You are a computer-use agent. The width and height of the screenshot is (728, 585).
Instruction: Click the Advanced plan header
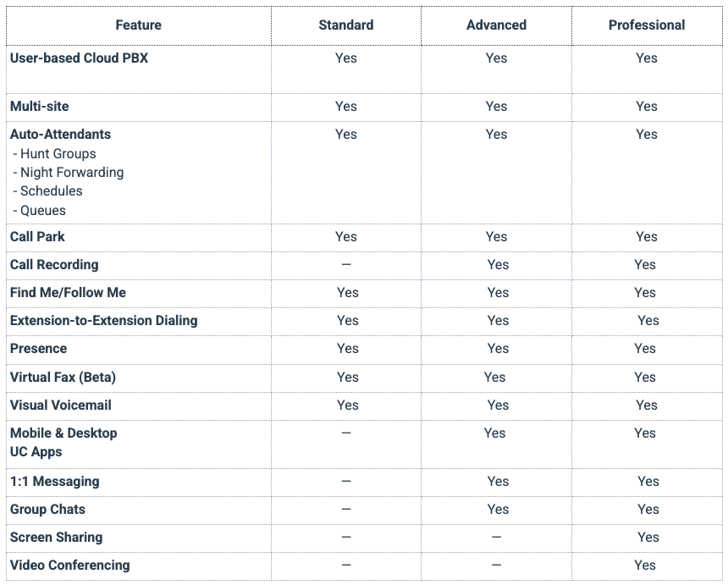[496, 25]
